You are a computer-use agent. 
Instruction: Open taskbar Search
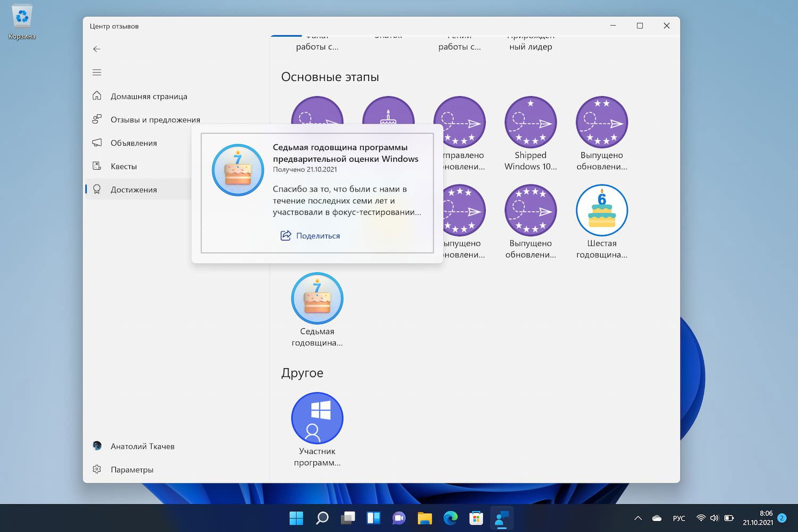(322, 518)
